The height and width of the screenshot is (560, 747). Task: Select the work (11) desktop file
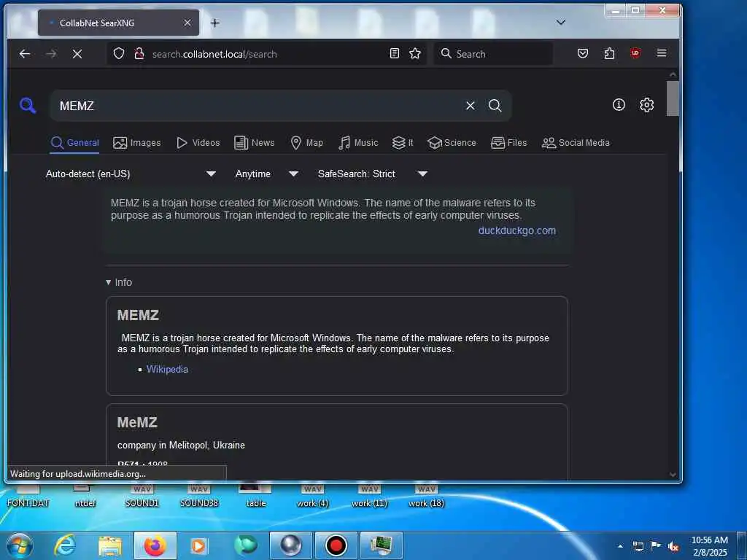pyautogui.click(x=370, y=496)
